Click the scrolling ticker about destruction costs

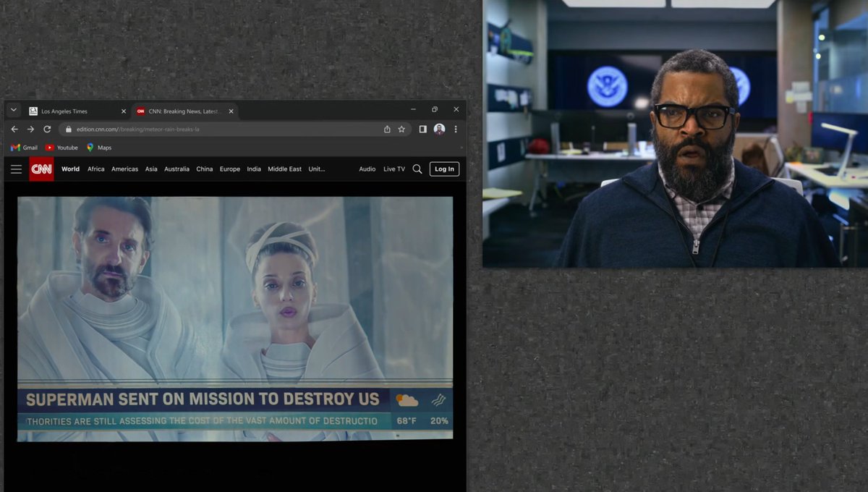click(203, 421)
